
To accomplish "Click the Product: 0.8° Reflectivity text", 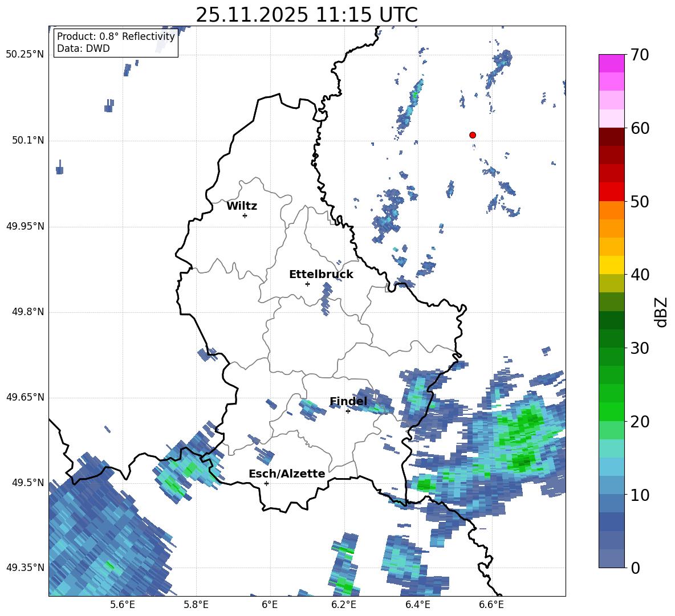I will click(116, 36).
